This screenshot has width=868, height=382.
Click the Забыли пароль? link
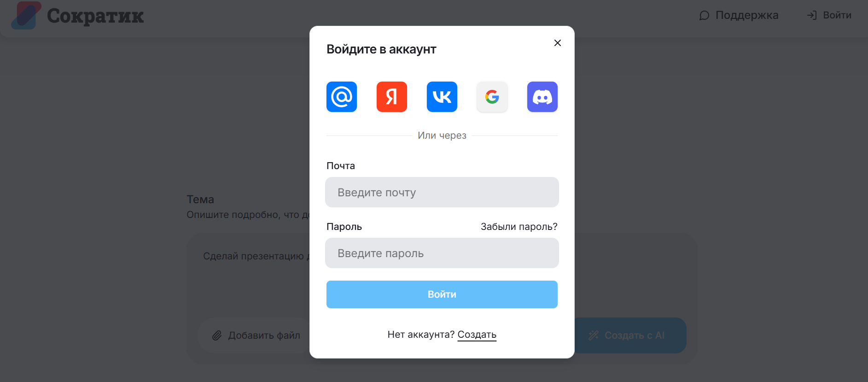click(519, 227)
